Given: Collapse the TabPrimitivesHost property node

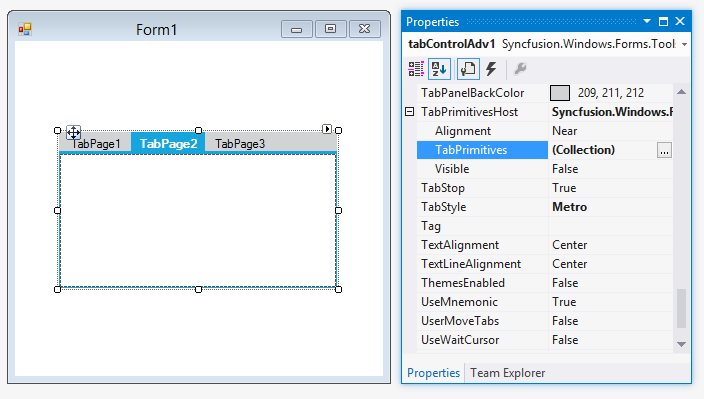Looking at the screenshot, I should coord(409,111).
